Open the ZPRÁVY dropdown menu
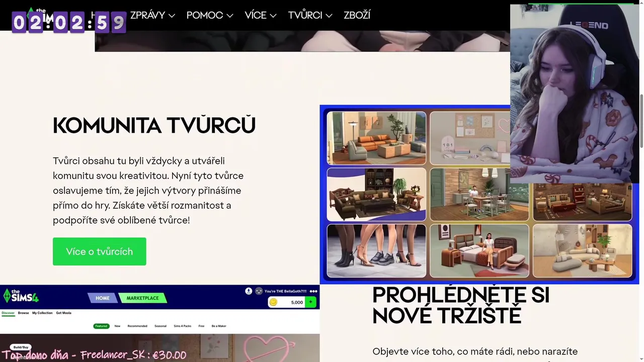This screenshot has width=644, height=362. coord(152,15)
